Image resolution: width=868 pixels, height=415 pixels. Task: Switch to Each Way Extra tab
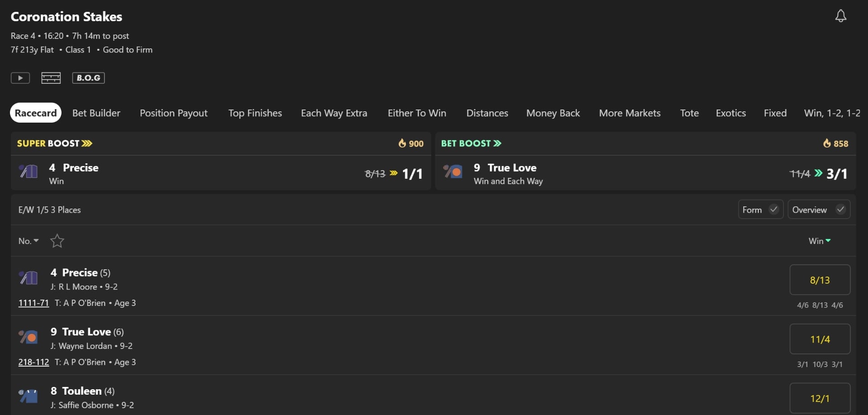click(x=334, y=113)
